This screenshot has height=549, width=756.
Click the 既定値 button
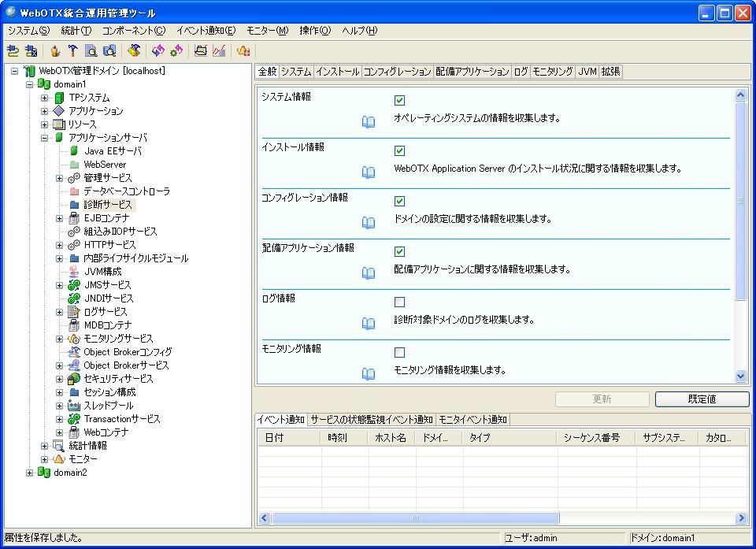click(x=702, y=399)
